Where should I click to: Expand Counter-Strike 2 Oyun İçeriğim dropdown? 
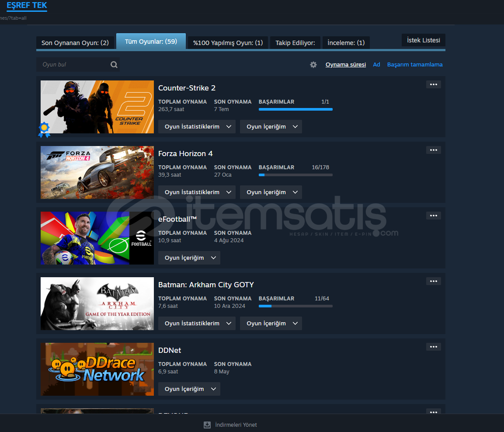tap(271, 127)
